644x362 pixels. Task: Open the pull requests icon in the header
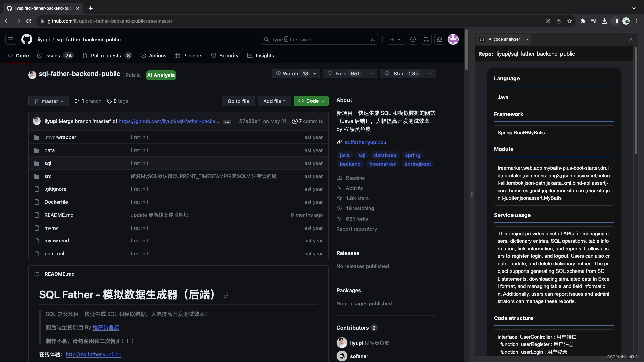tap(426, 40)
